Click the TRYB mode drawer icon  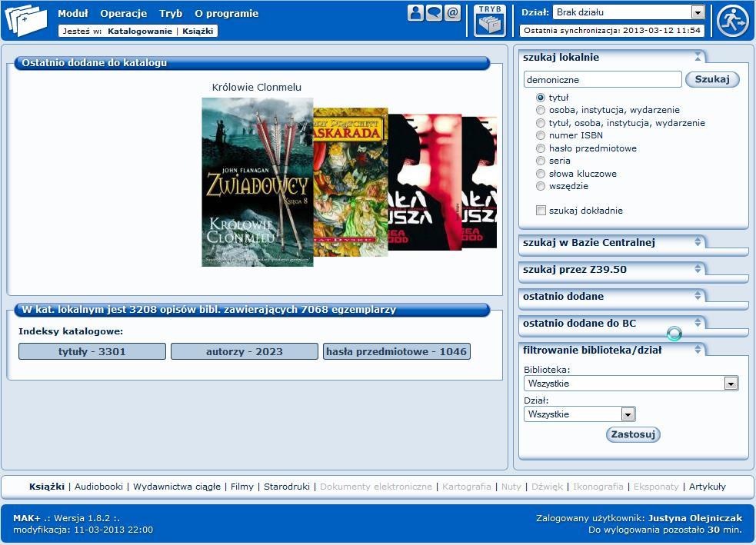coord(489,20)
